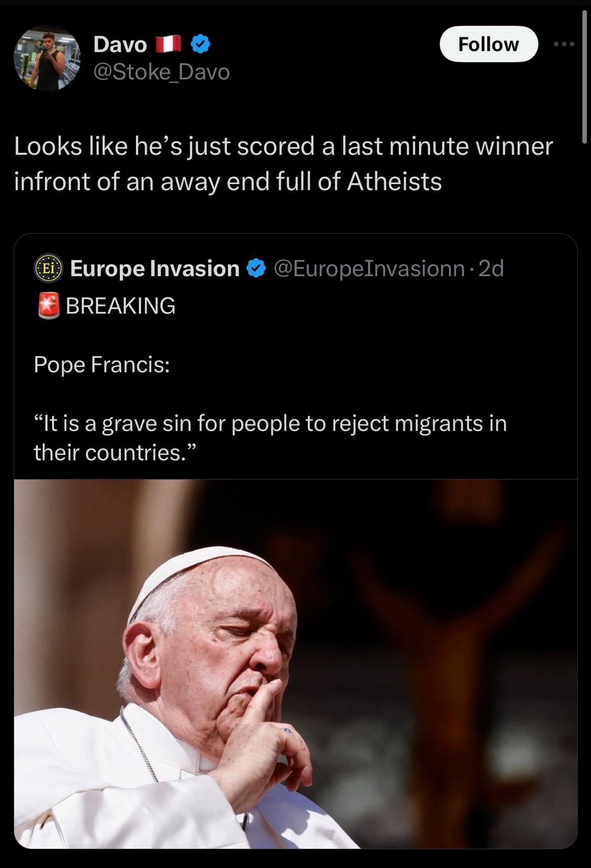
Task: Click the flag emoji next to Davo
Action: pyautogui.click(x=168, y=45)
